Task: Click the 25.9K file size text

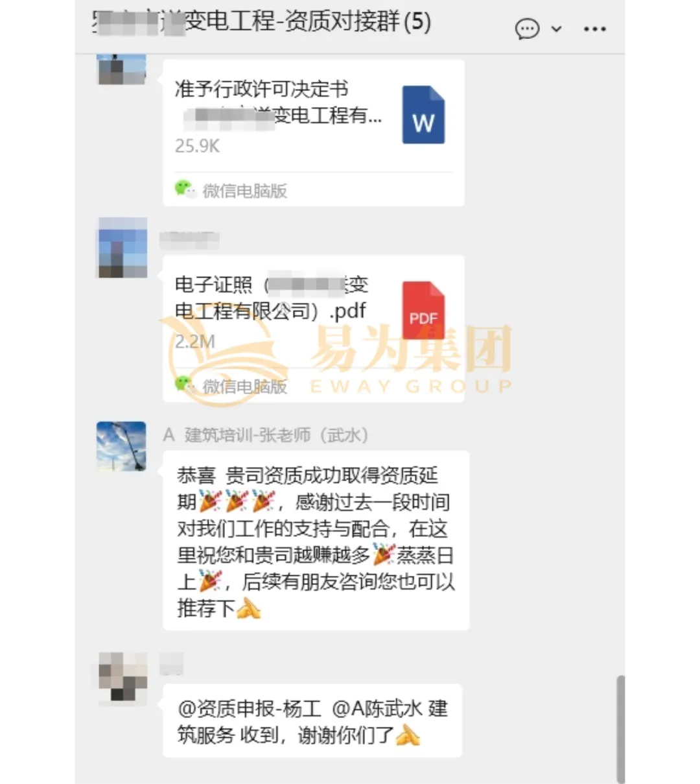Action: coord(197,147)
